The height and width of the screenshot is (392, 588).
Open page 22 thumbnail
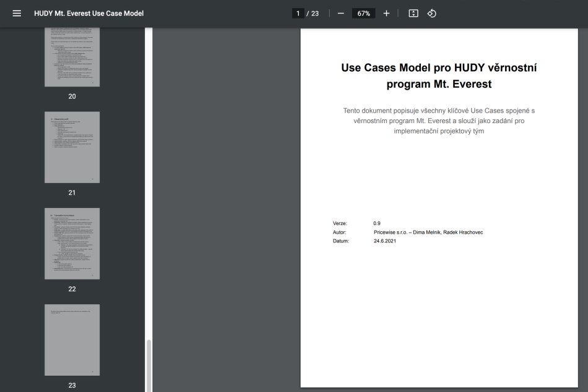(72, 244)
